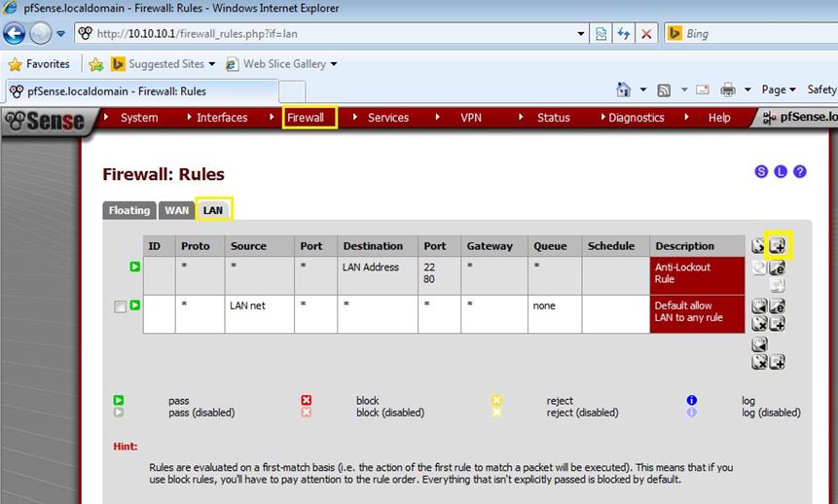The height and width of the screenshot is (504, 838).
Task: Switch to the LAN rules tab
Action: tap(213, 210)
